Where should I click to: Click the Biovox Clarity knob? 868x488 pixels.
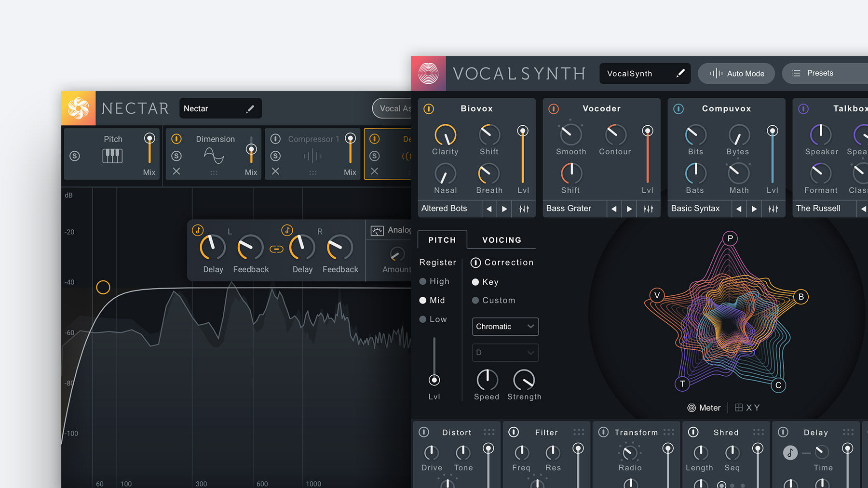point(445,135)
